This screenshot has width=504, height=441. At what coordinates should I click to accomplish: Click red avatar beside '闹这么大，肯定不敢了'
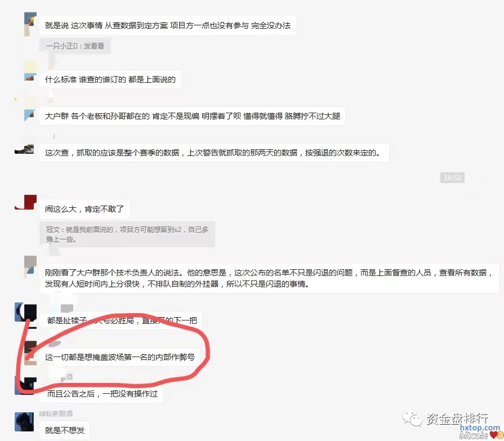(x=26, y=202)
